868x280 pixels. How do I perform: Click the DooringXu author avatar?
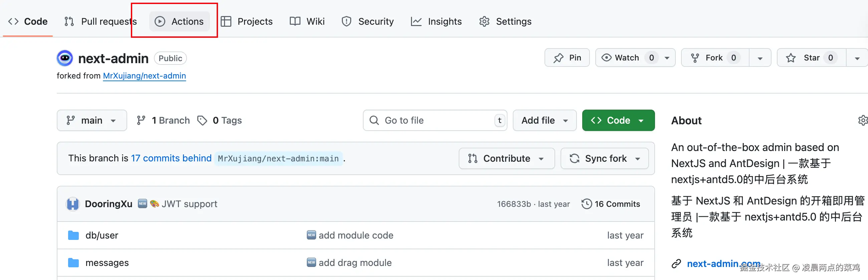coord(72,204)
